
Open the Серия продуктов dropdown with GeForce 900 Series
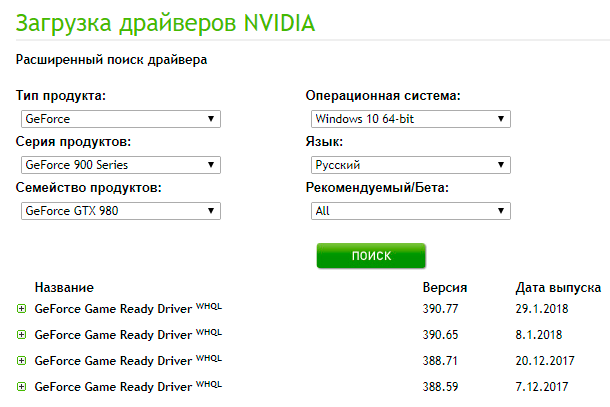(121, 165)
